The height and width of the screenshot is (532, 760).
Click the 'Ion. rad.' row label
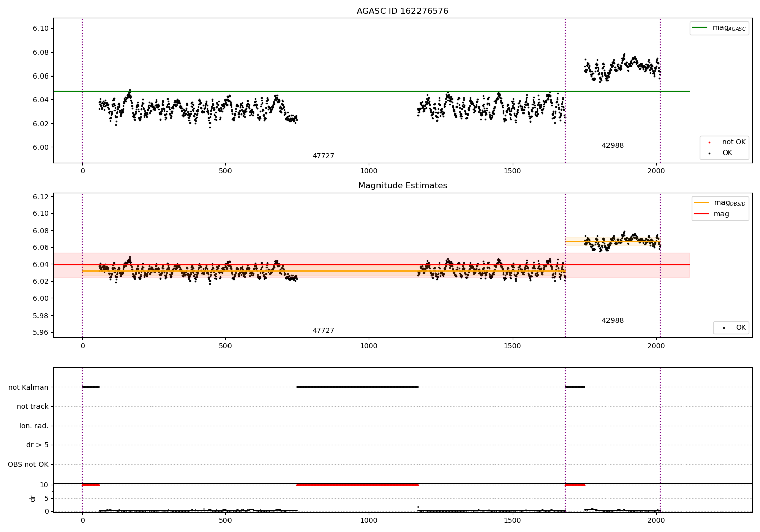[x=34, y=426]
